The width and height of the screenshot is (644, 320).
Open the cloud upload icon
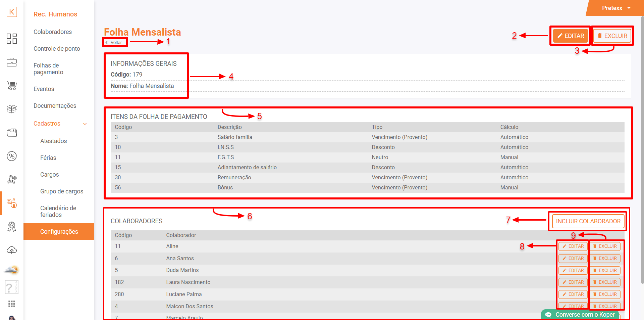pos(12,250)
